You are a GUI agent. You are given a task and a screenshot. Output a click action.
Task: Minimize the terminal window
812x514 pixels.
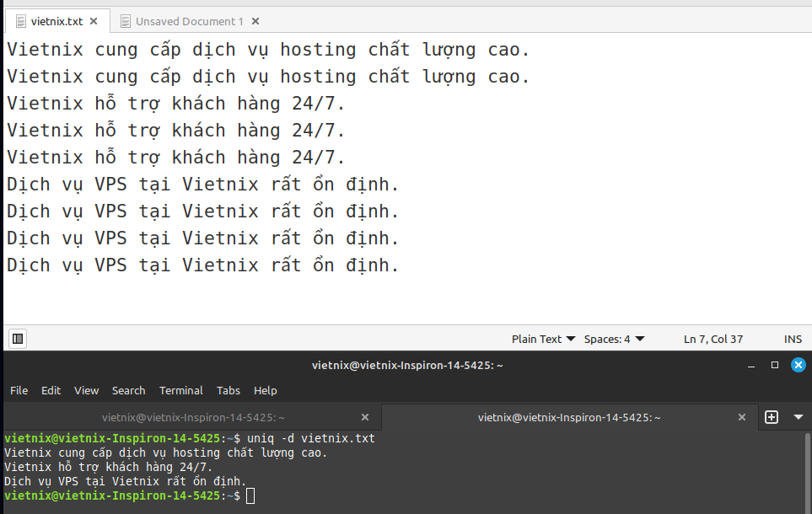tap(751, 366)
